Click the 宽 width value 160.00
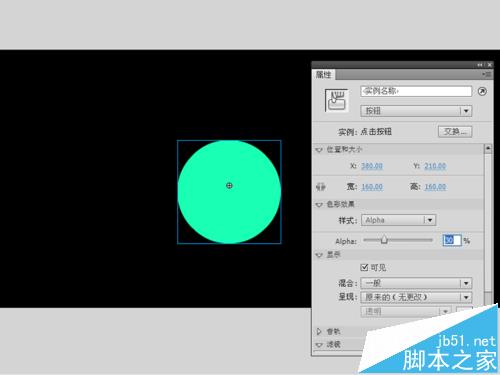This screenshot has height=375, width=500. [x=372, y=187]
